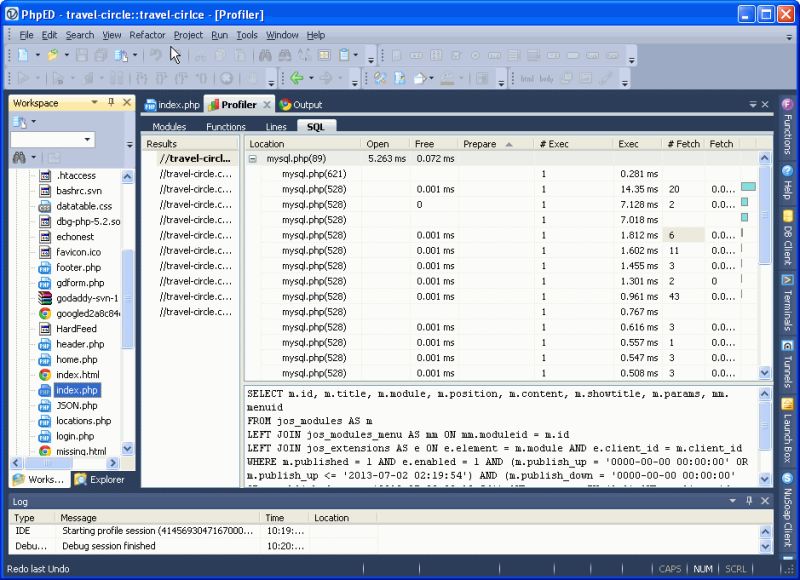Open the Refactor menu

tap(147, 34)
